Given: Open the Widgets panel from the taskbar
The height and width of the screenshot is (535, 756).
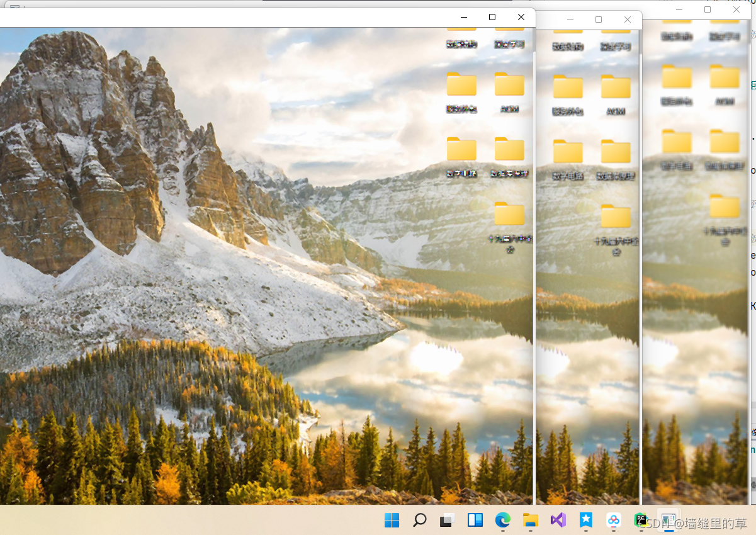Looking at the screenshot, I should pos(475,520).
